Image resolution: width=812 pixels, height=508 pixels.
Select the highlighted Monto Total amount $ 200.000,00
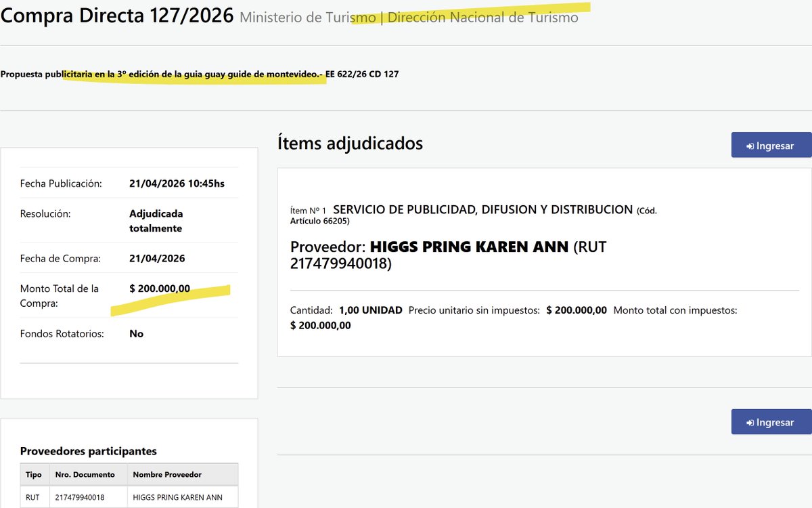[159, 288]
